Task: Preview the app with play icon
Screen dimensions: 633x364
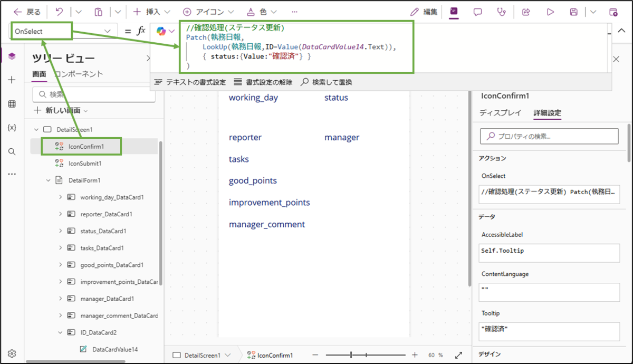Action: (x=550, y=12)
